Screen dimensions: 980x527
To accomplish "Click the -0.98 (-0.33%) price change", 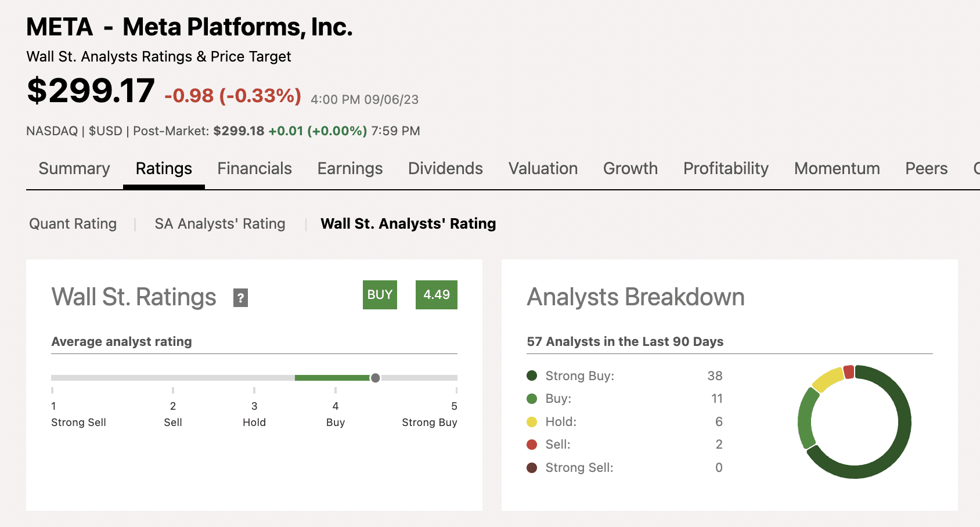I will [x=233, y=95].
